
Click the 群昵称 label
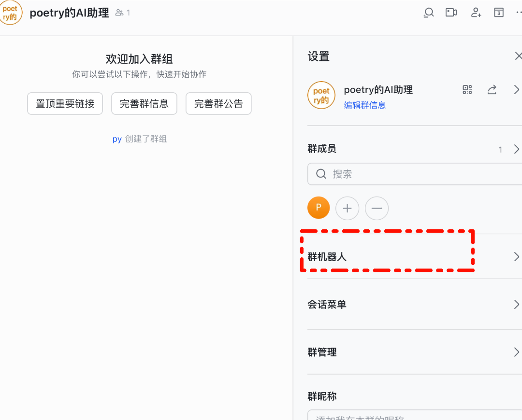(322, 396)
